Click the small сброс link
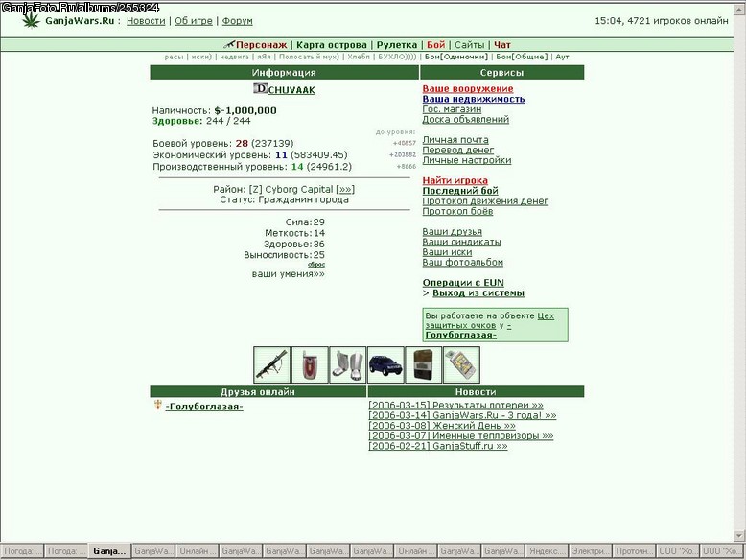This screenshot has height=560, width=746. tap(316, 264)
